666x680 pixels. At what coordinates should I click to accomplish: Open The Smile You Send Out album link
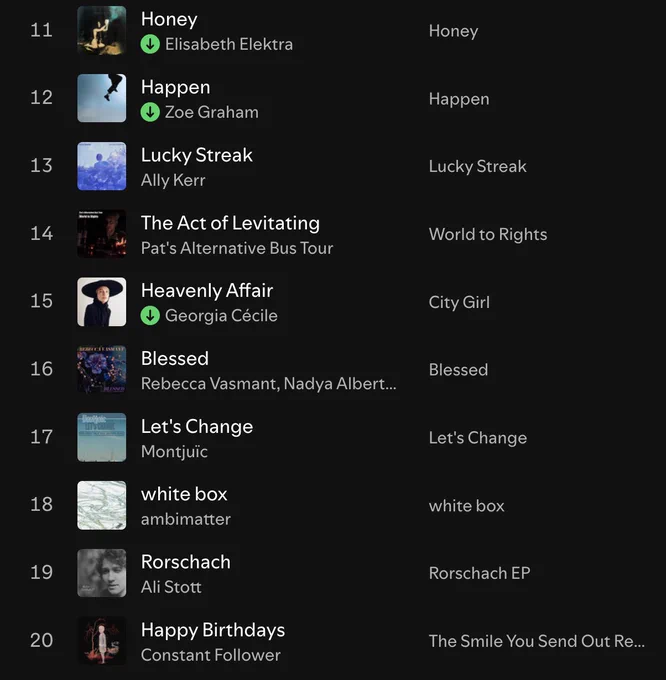point(537,641)
